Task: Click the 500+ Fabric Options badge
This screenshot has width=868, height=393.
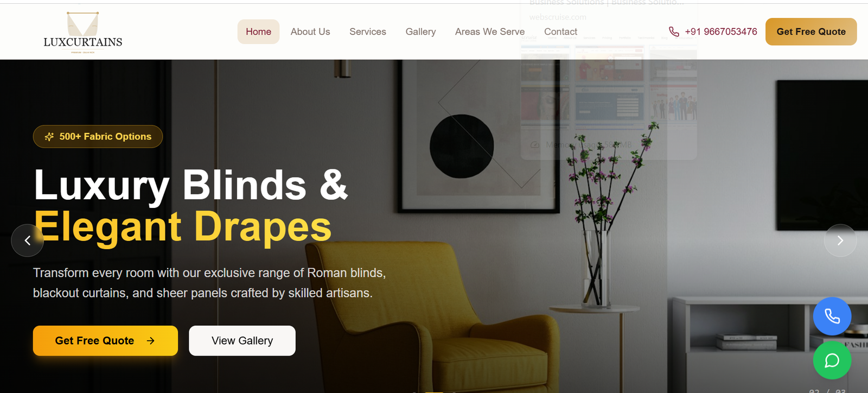Action: 98,137
